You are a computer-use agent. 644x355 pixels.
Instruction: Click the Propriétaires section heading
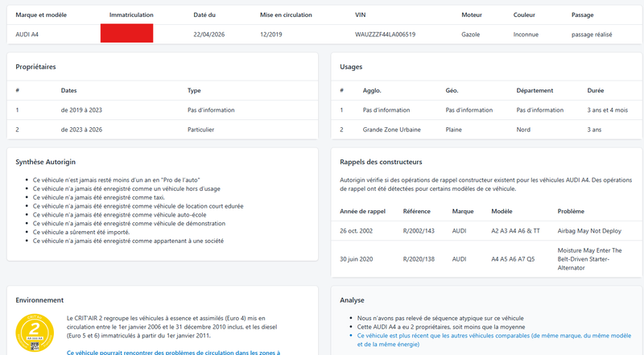[x=35, y=67]
